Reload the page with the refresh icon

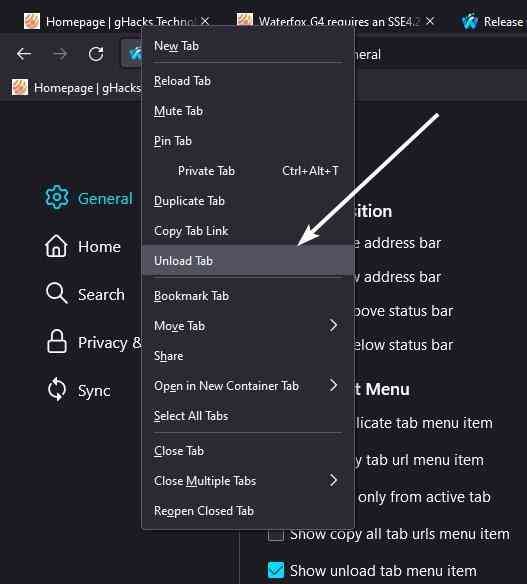pyautogui.click(x=96, y=54)
